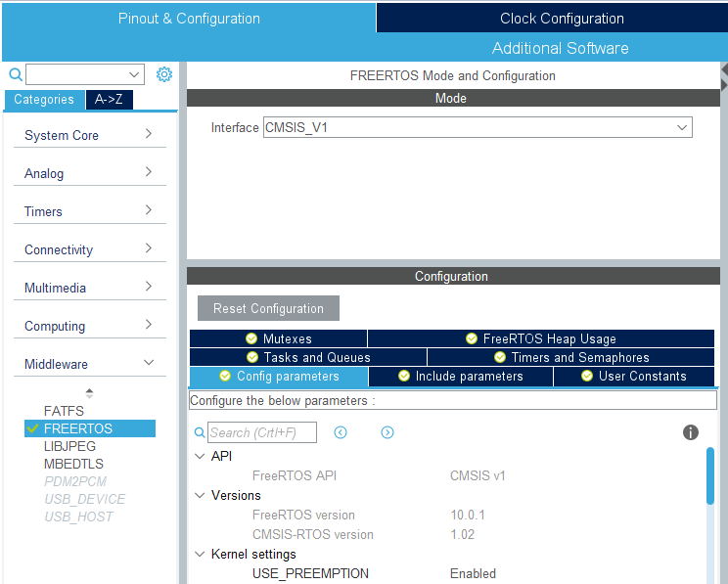Go to next search result arrow
The image size is (728, 584).
tap(387, 432)
